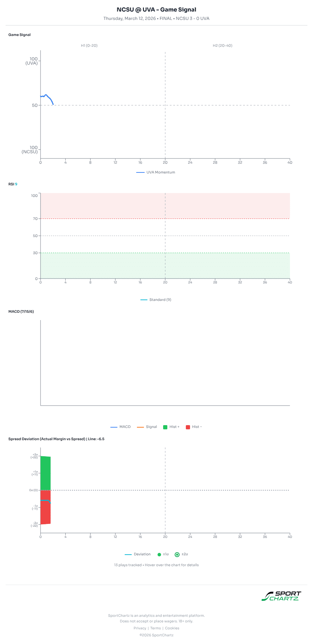Click the green positive deviation band
Screen dimensions: 313x644
click(45, 473)
